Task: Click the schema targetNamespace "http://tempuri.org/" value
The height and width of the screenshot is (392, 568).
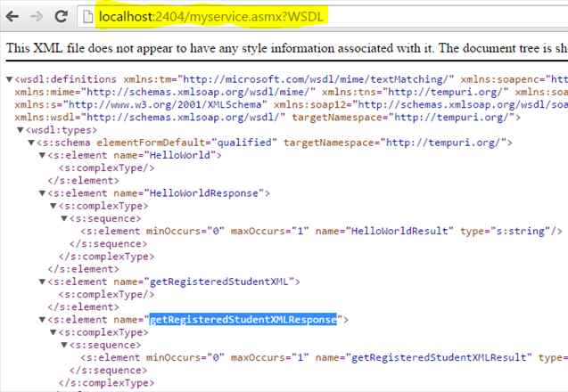Action: click(x=443, y=143)
